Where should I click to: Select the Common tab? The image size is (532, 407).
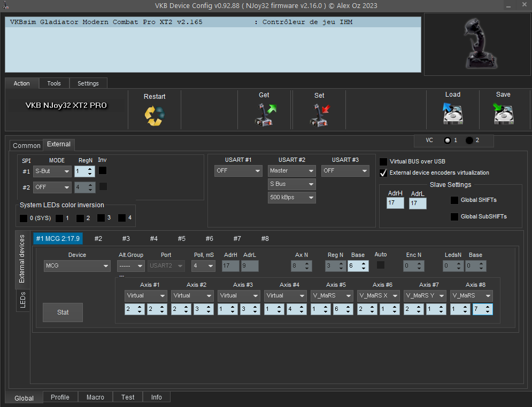pyautogui.click(x=26, y=145)
